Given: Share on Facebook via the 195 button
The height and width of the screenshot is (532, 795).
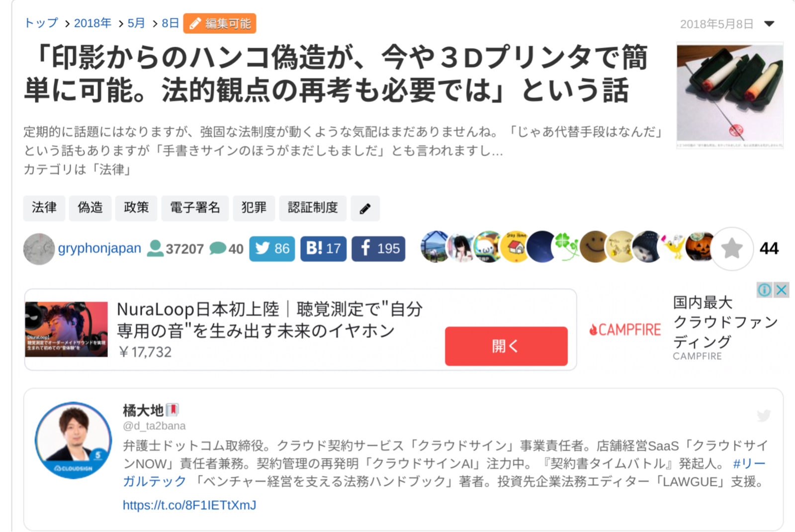Looking at the screenshot, I should point(378,249).
